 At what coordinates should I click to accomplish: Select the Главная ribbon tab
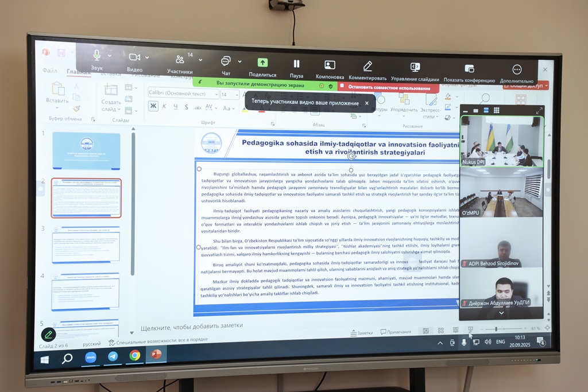click(x=78, y=72)
